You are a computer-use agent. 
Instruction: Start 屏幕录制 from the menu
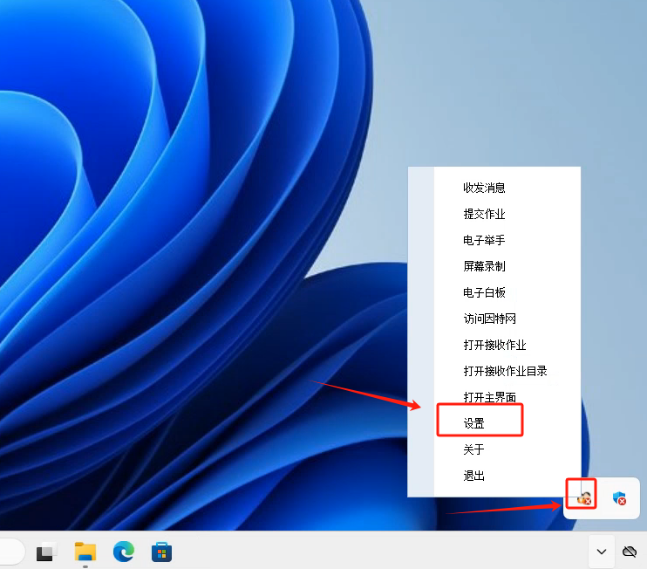484,266
